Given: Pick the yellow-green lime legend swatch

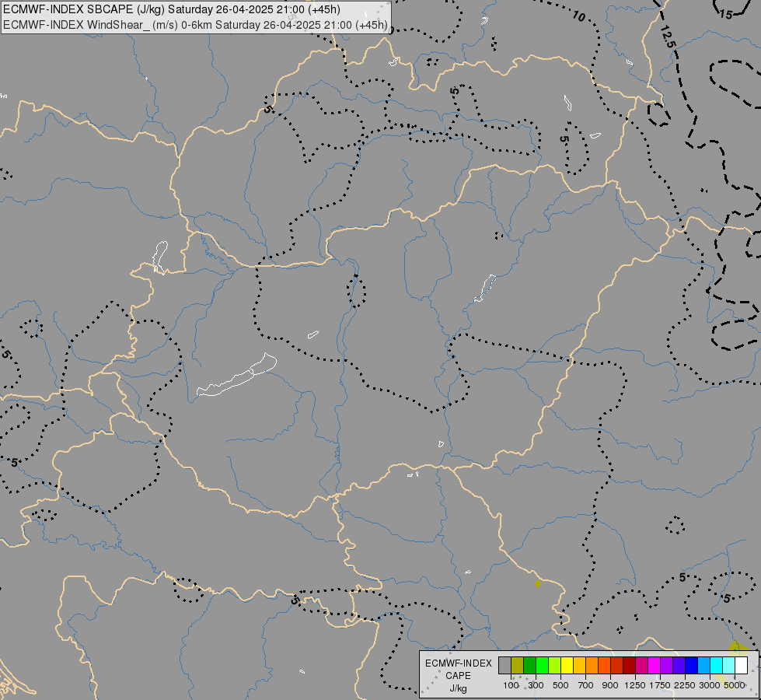Looking at the screenshot, I should tap(554, 666).
